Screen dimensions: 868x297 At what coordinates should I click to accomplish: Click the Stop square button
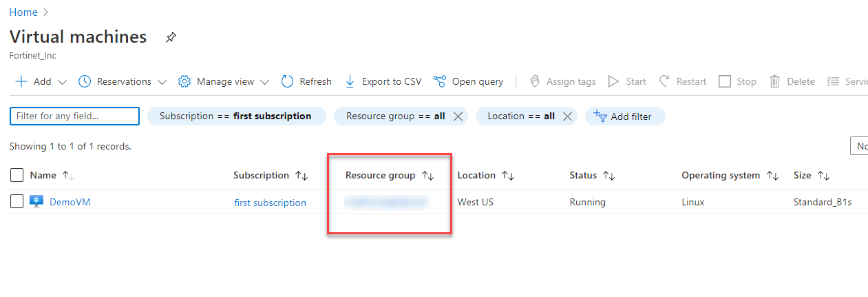pyautogui.click(x=725, y=81)
